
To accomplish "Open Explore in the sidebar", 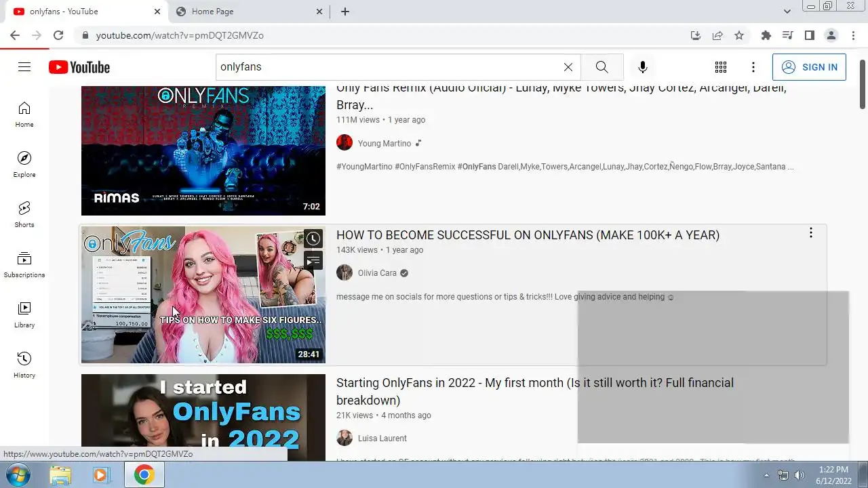I will [24, 165].
